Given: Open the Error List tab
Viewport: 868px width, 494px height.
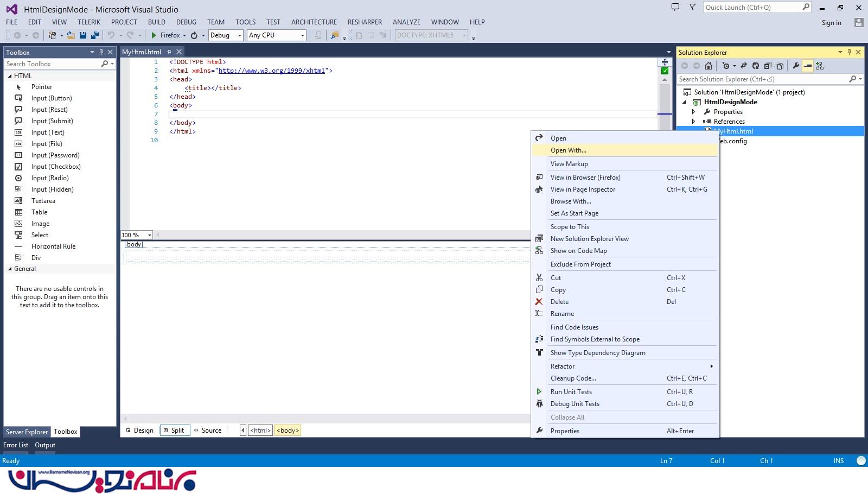Looking at the screenshot, I should click(16, 445).
